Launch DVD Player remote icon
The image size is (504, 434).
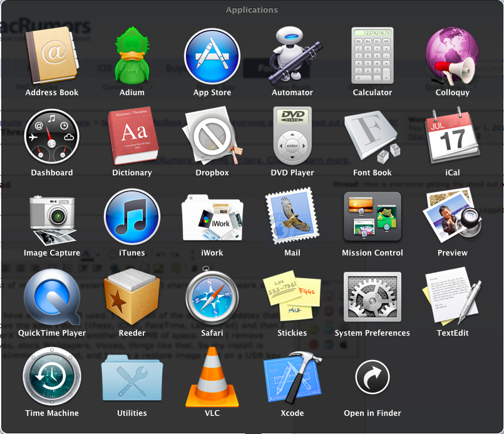click(x=292, y=136)
